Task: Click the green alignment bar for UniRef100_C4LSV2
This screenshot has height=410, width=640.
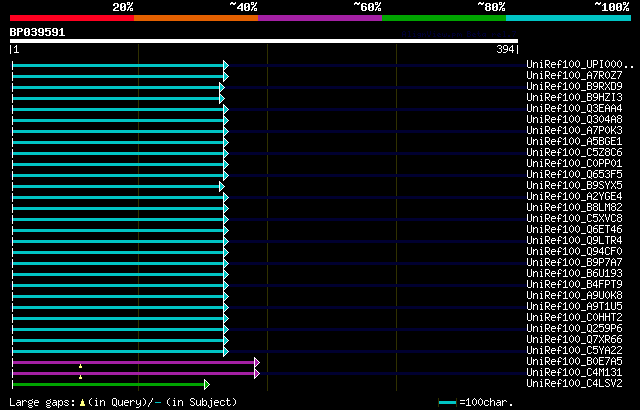Action: 109,384
